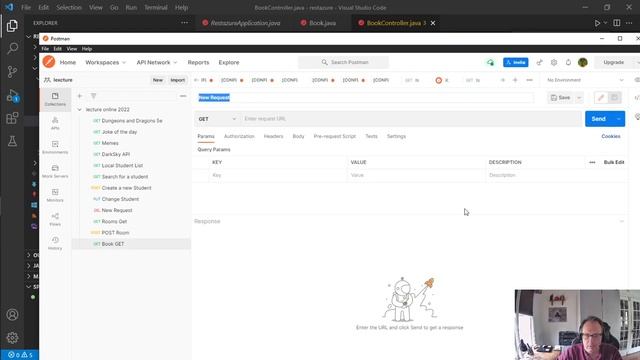Open the notifications bell icon

568,62
